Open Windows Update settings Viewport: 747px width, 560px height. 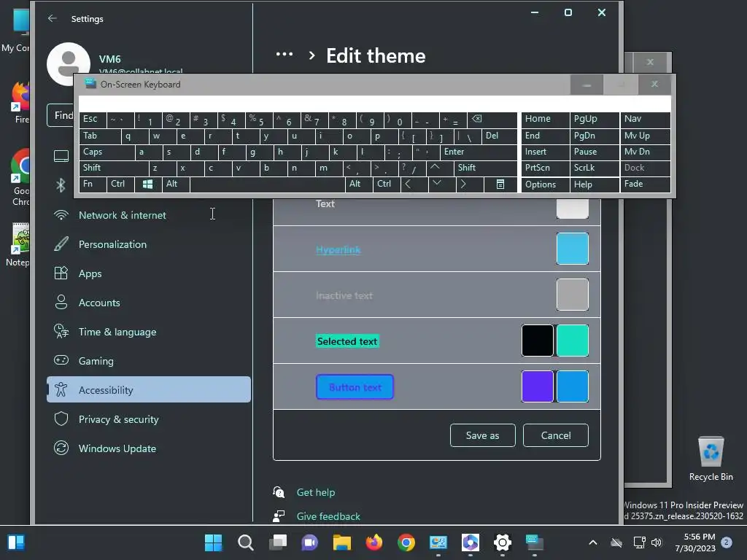149,448
